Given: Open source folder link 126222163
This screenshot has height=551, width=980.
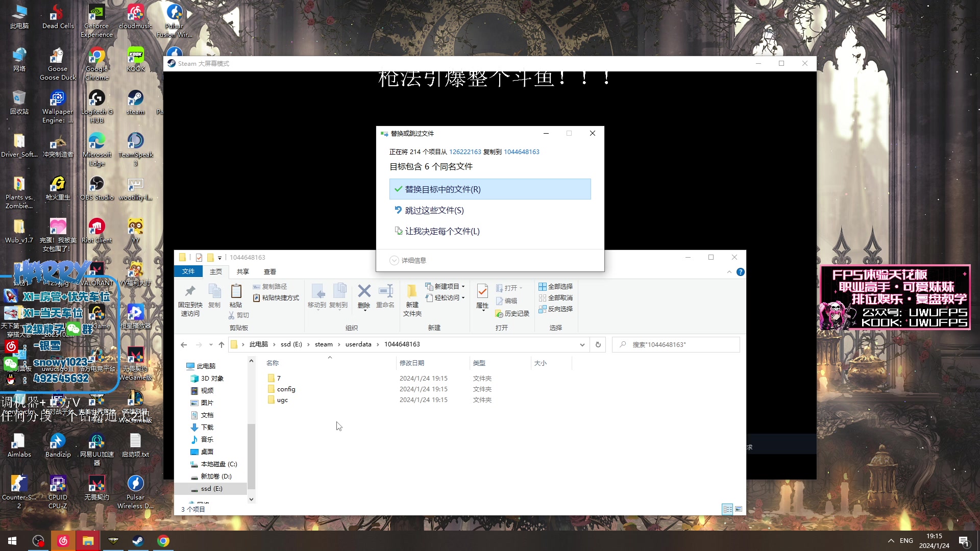Looking at the screenshot, I should 465,152.
